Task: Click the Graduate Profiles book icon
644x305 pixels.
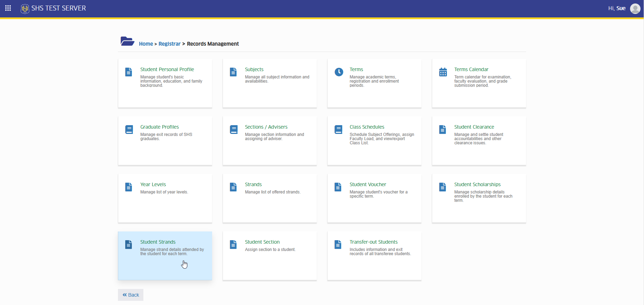Action: click(129, 129)
